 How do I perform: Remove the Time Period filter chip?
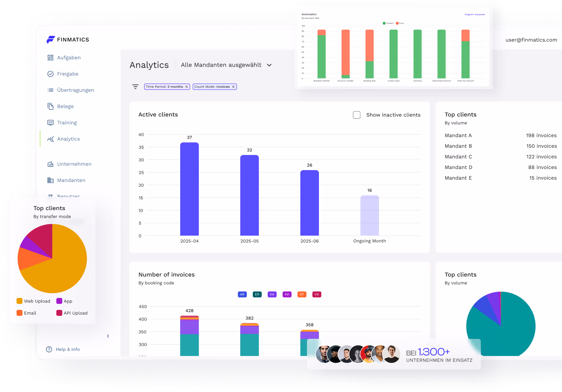[187, 87]
